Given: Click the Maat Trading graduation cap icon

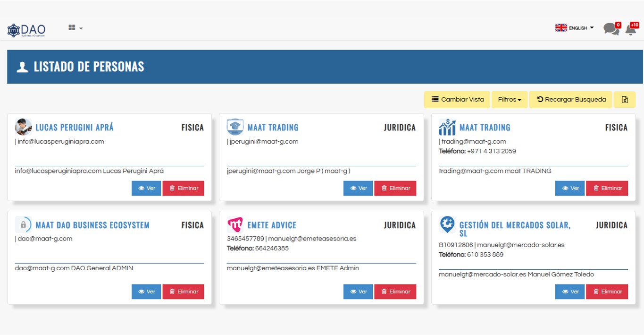Looking at the screenshot, I should point(235,127).
